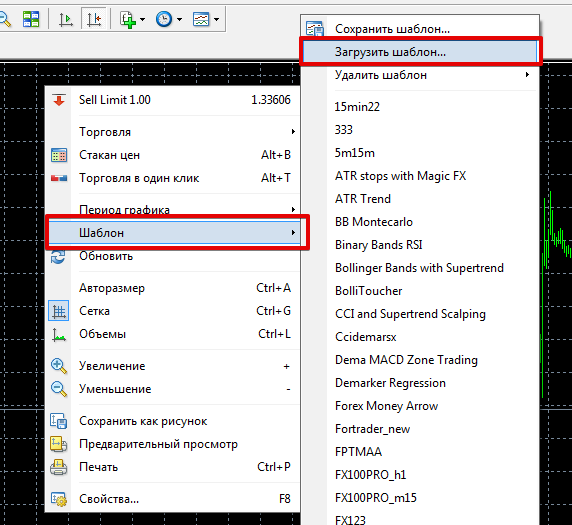
Task: Click the add indicator icon with green plus
Action: coord(128,19)
